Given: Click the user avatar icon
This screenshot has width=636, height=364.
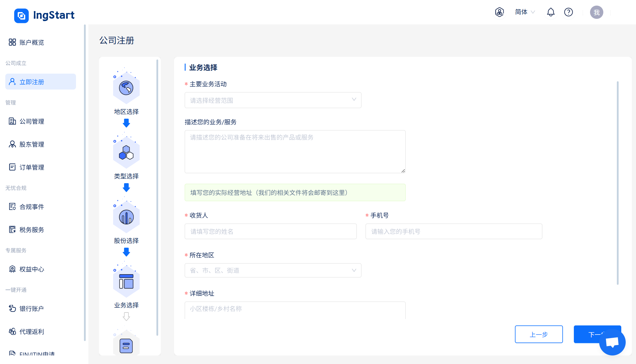Looking at the screenshot, I should click(x=596, y=12).
